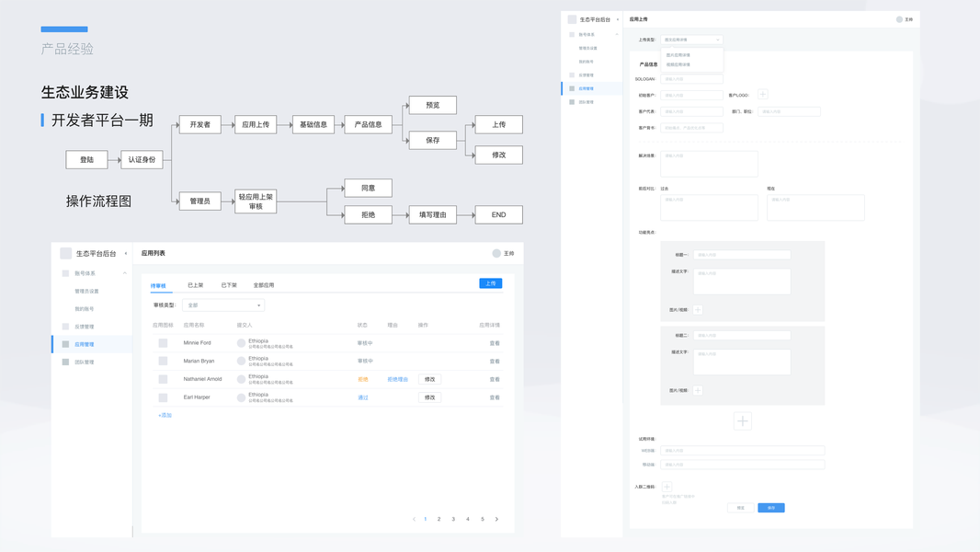Screen dimensions: 980x552
Task: Open 团队管理 in 应用上传 sidebar
Action: click(587, 102)
